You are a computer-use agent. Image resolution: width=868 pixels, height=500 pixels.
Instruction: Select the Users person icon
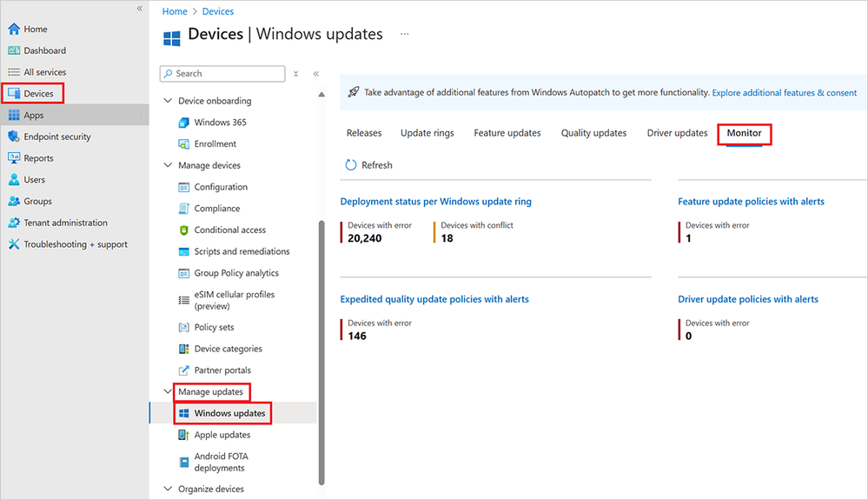tap(14, 179)
